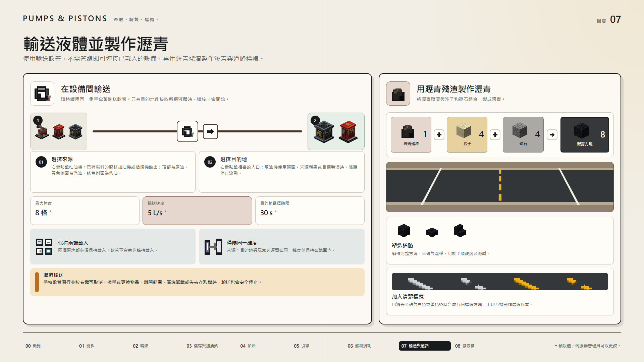
Task: Click the 目的地選擇時限 30 s card
Action: pyautogui.click(x=310, y=210)
